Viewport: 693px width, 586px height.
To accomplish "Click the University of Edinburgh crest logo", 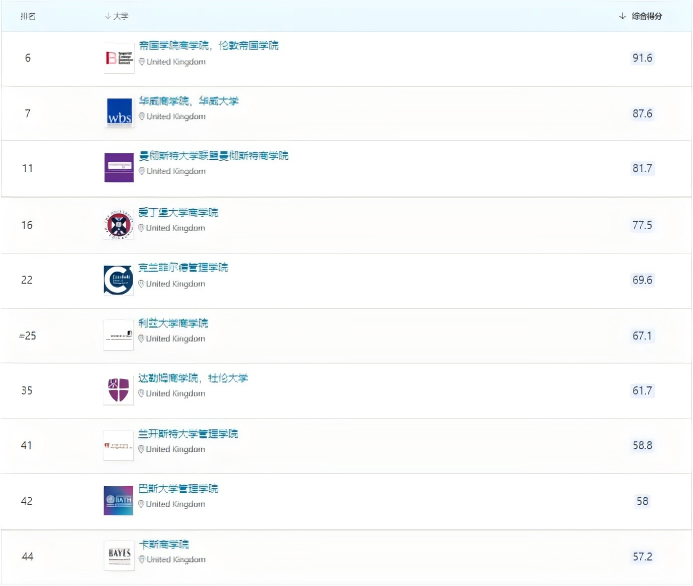I will tap(118, 225).
